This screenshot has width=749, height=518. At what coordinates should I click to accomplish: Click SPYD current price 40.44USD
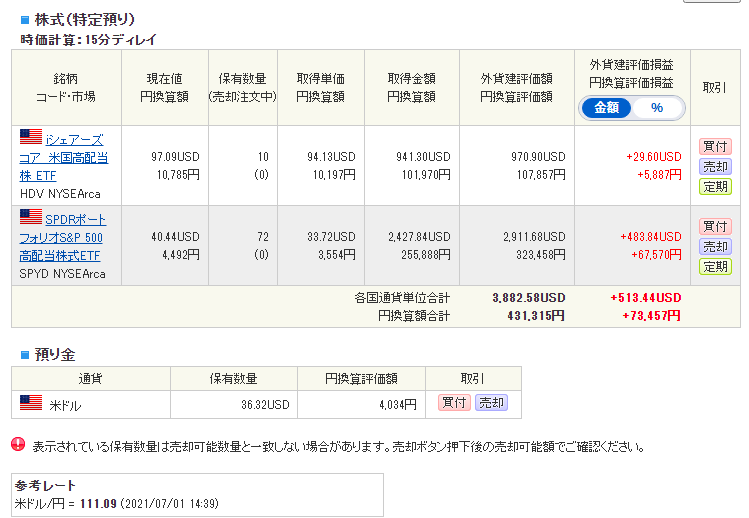pyautogui.click(x=175, y=237)
